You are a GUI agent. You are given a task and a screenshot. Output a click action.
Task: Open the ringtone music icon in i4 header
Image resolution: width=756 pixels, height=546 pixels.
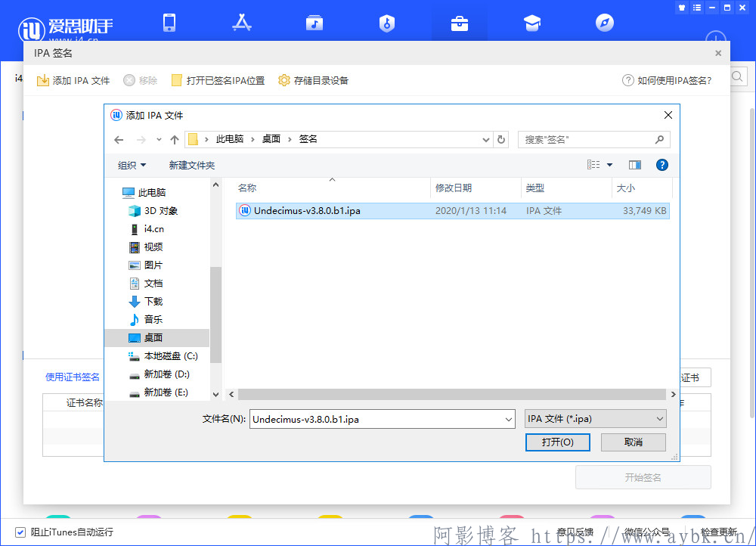pyautogui.click(x=314, y=23)
